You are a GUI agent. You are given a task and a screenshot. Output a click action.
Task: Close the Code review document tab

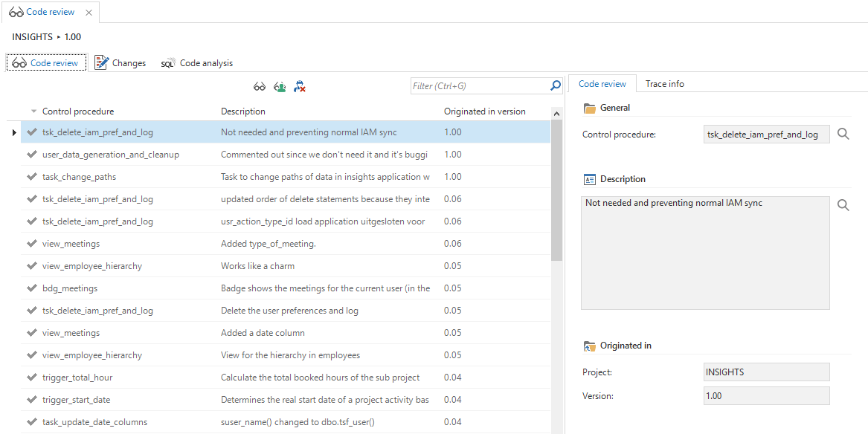click(89, 13)
